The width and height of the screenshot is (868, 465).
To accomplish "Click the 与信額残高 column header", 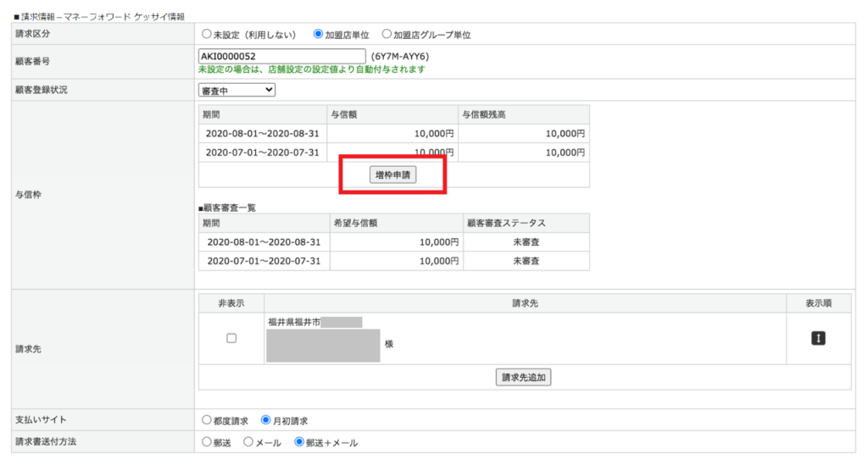I will [485, 114].
